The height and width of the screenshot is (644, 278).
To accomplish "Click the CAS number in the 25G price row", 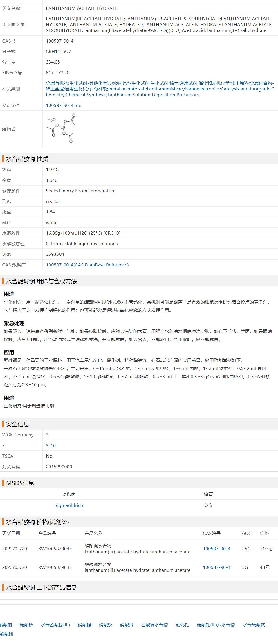I will 216,549.
